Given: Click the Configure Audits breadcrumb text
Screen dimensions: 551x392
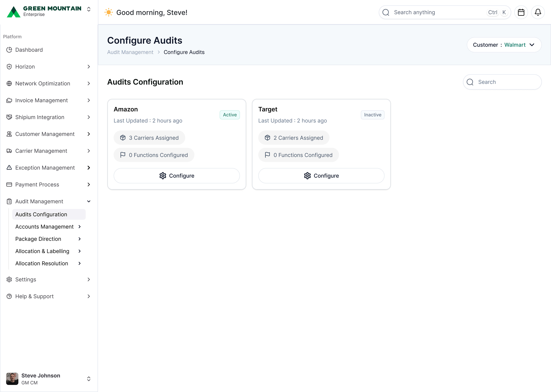Looking at the screenshot, I should pos(184,52).
